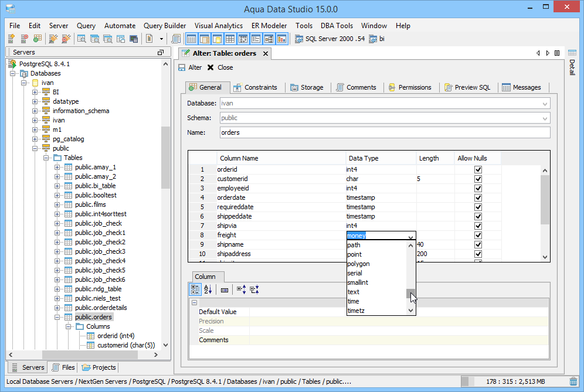Select polygon in data type list

pos(376,264)
